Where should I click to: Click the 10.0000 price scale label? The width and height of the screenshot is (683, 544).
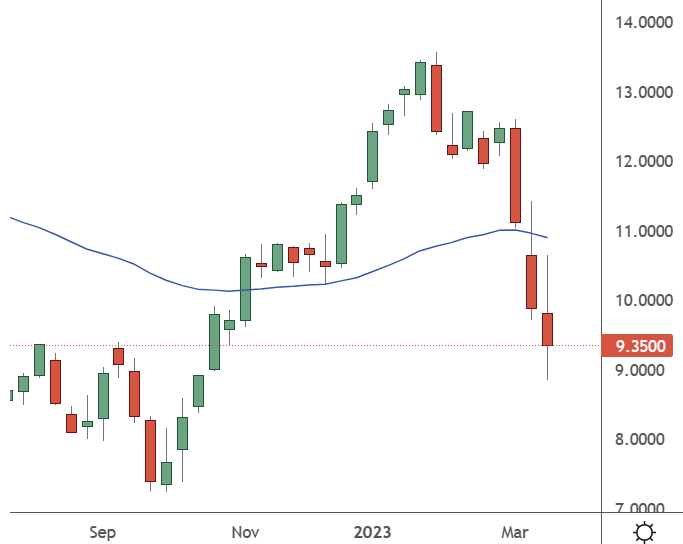(641, 300)
